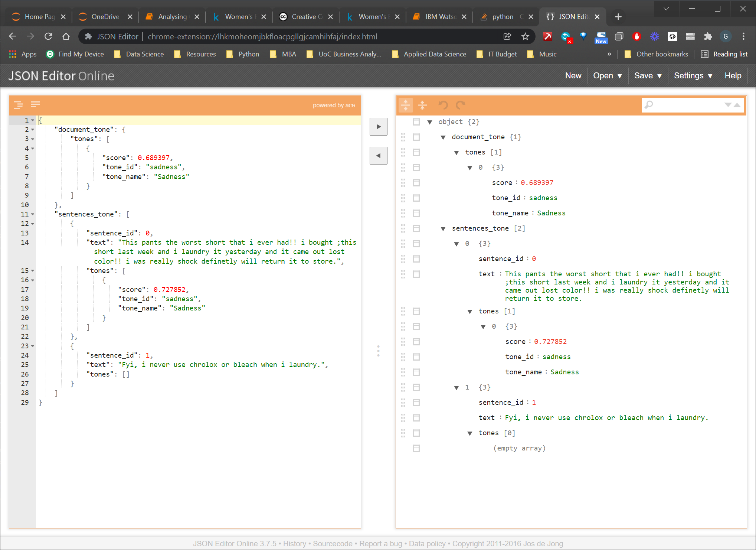Open the powered by ace link
756x550 pixels.
click(x=333, y=105)
